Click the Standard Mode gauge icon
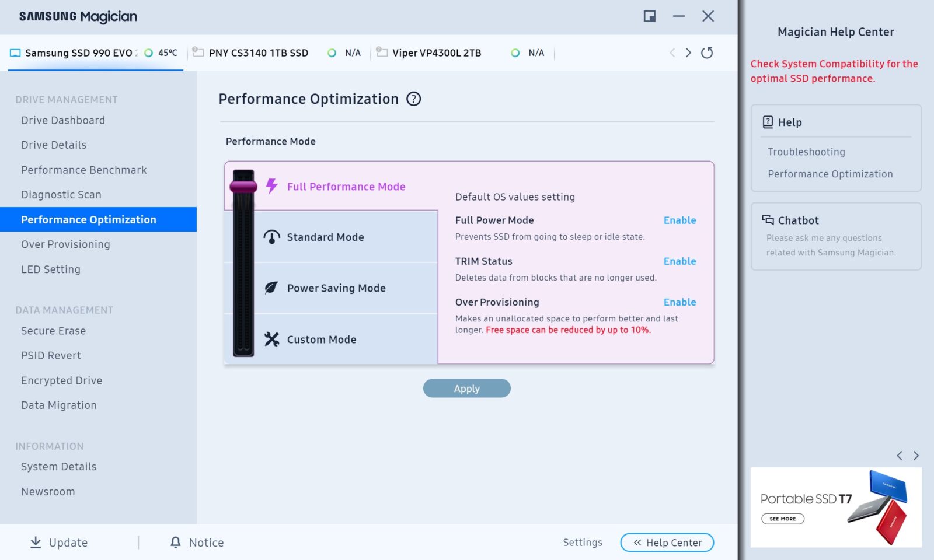 coord(271,237)
